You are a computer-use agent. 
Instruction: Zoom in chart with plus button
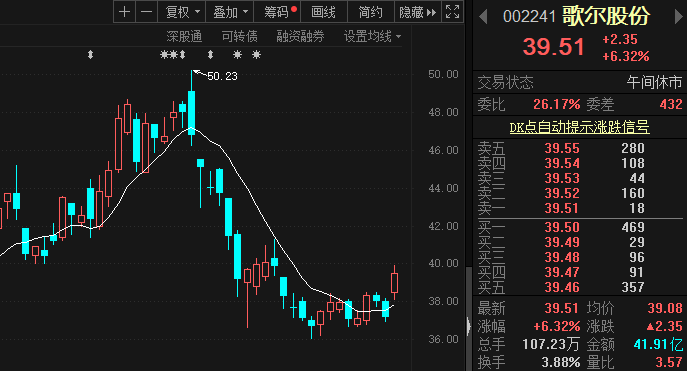coord(124,12)
